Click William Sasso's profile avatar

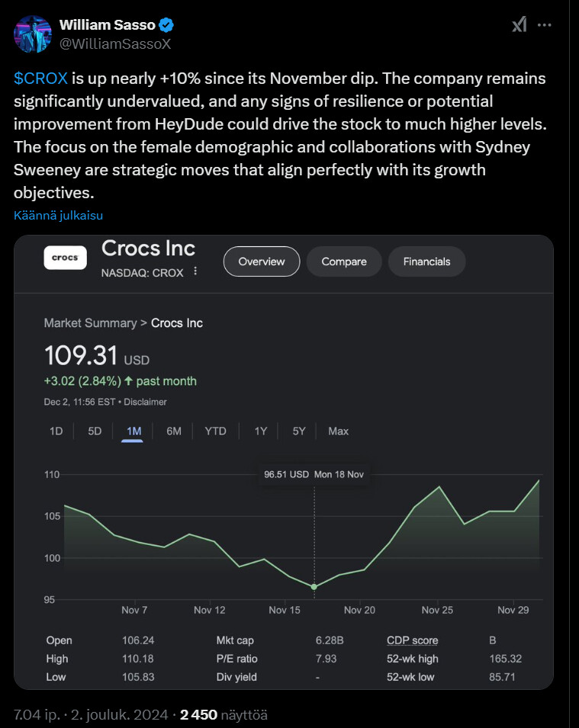tap(32, 34)
